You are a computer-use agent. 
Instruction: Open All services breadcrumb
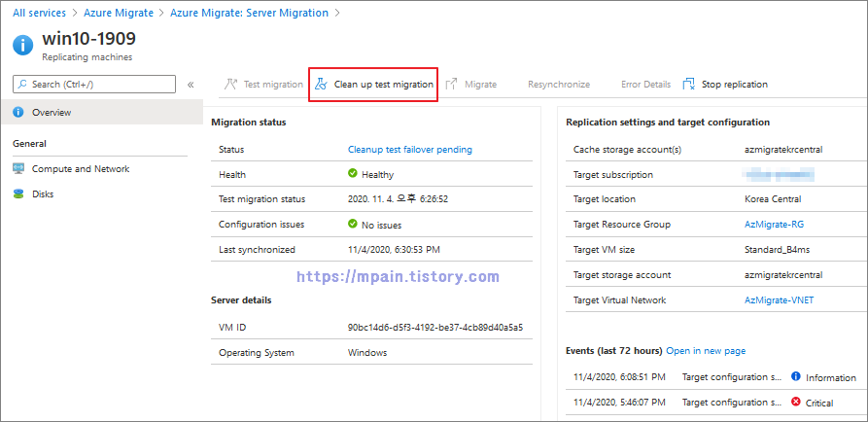39,13
